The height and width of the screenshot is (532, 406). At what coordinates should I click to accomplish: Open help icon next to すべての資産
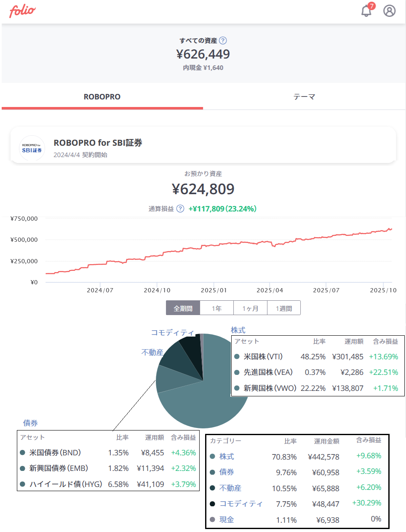223,40
